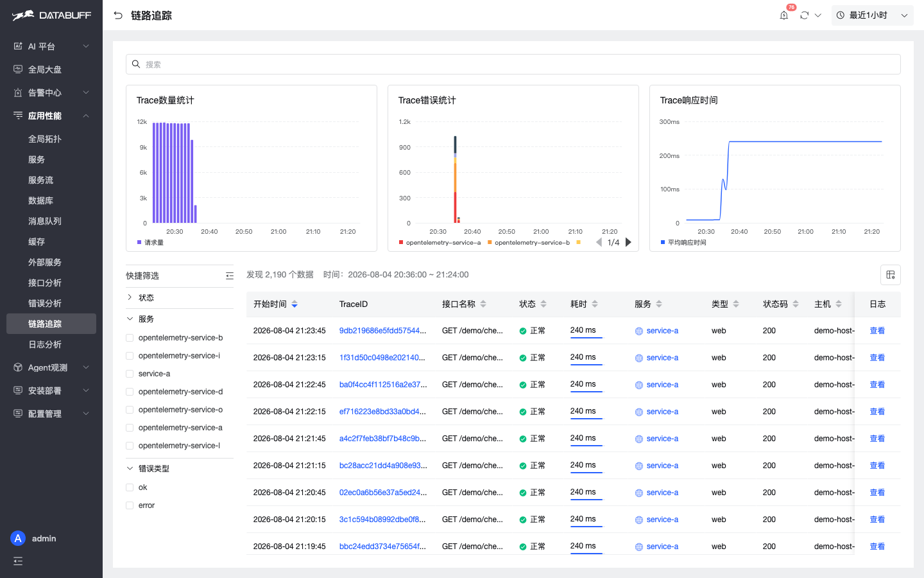
Task: Click the DATABUFF logo
Action: 51,15
